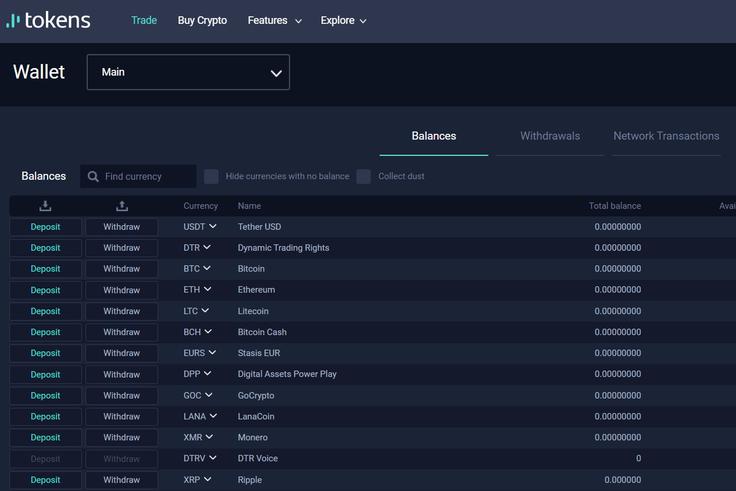
Task: Click the deposit column header icon
Action: 45,206
